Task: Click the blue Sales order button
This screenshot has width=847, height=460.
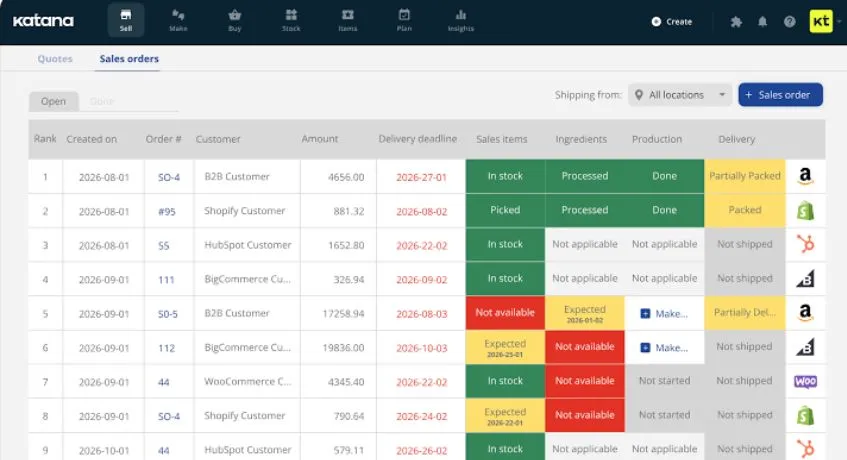Action: [781, 95]
